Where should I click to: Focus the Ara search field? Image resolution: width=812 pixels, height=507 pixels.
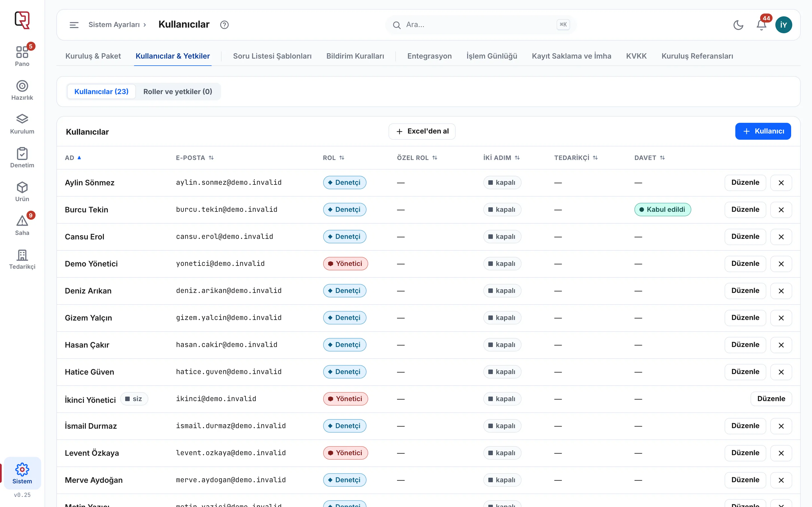pyautogui.click(x=480, y=25)
